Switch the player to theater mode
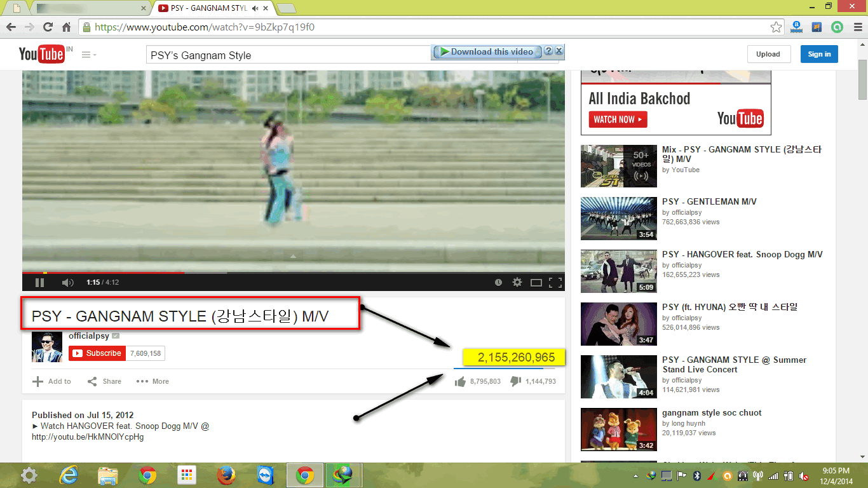The image size is (868, 488). [536, 282]
